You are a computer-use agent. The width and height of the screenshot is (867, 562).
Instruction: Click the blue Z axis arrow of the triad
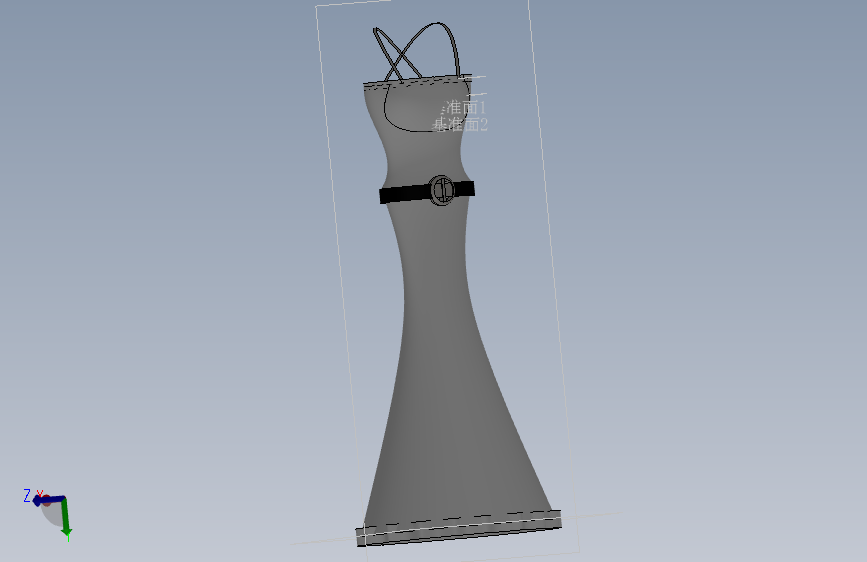[48, 500]
